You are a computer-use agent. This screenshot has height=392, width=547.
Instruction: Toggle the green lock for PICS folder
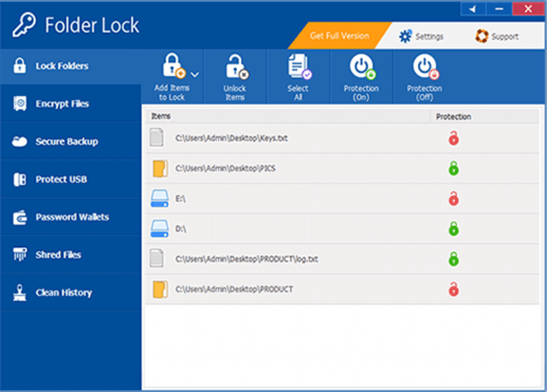click(454, 168)
